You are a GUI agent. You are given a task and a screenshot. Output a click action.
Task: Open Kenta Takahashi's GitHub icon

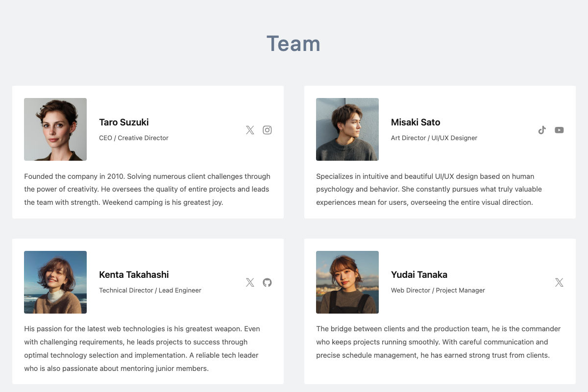point(267,282)
